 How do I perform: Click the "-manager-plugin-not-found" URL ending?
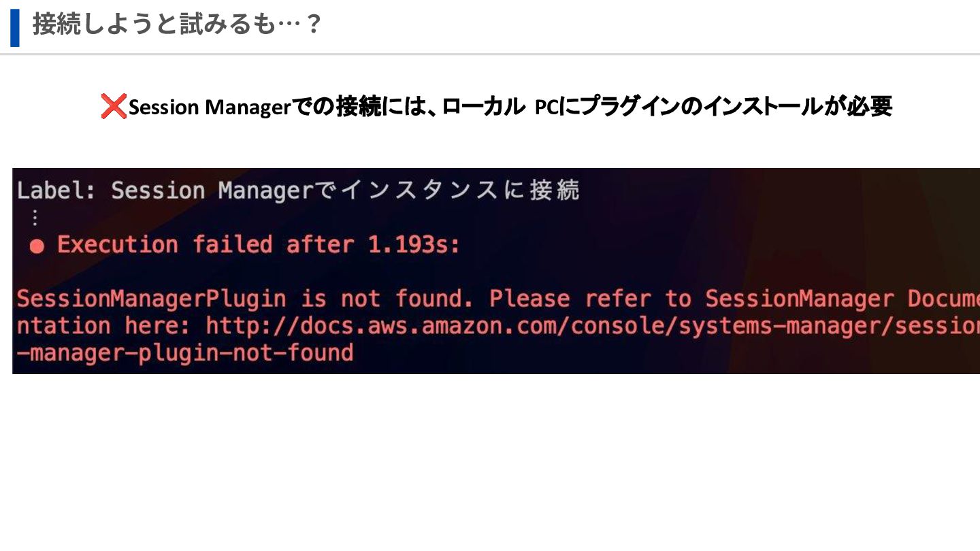[184, 353]
